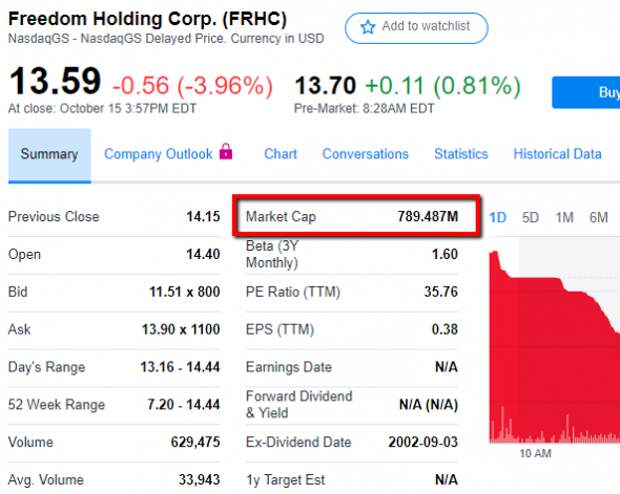This screenshot has width=620, height=494.
Task: Click the blue Buy button
Action: (586, 92)
